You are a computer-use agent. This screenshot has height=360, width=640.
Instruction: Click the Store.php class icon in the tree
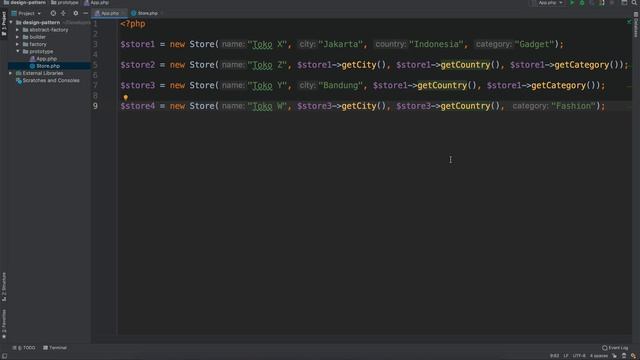(32, 66)
